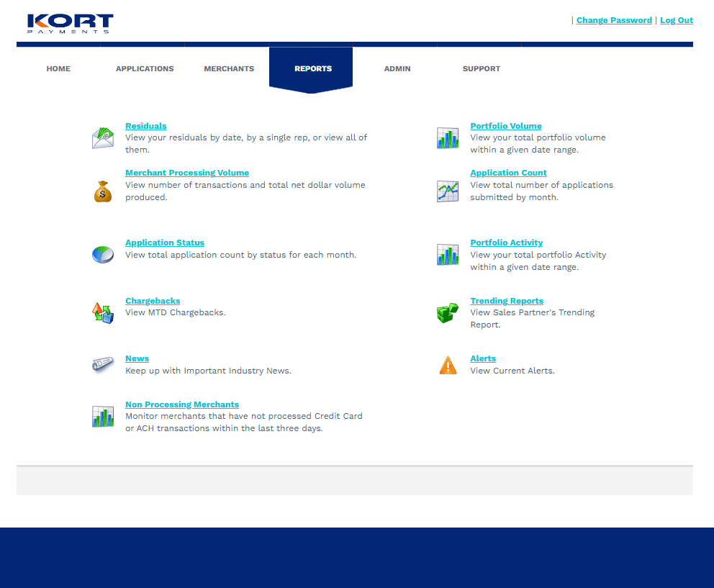Open the Application Status report

[x=164, y=243]
